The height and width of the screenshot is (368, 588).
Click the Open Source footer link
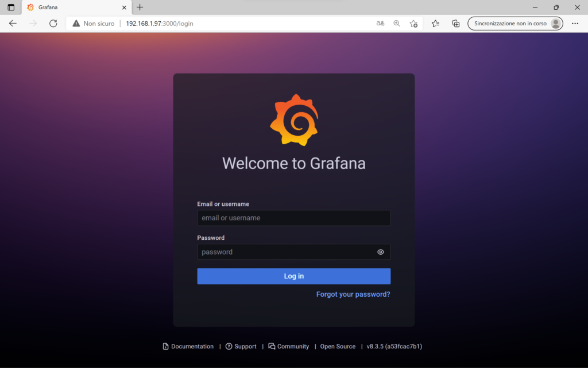point(338,346)
